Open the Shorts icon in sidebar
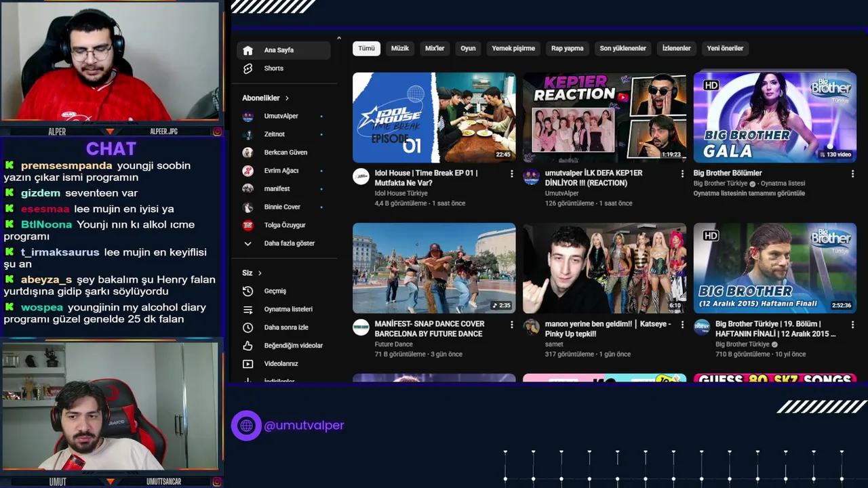The height and width of the screenshot is (488, 868). (248, 68)
